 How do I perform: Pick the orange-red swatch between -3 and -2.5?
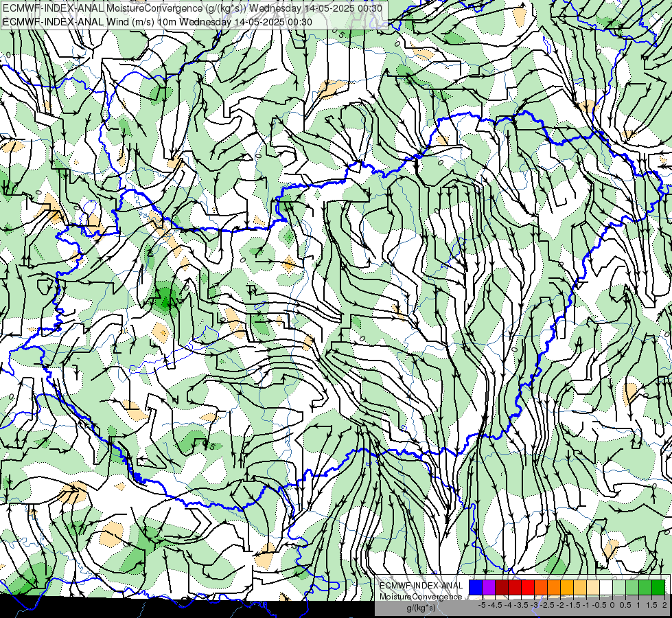(541, 587)
